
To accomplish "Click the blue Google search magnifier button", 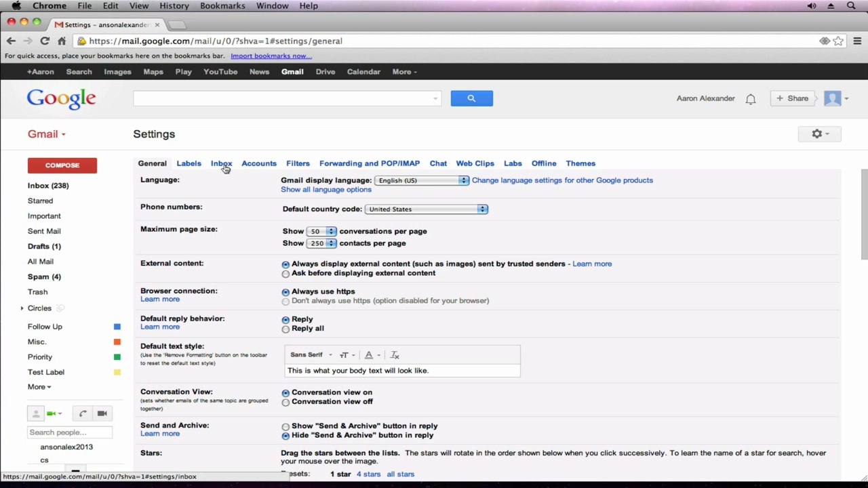I will [471, 98].
